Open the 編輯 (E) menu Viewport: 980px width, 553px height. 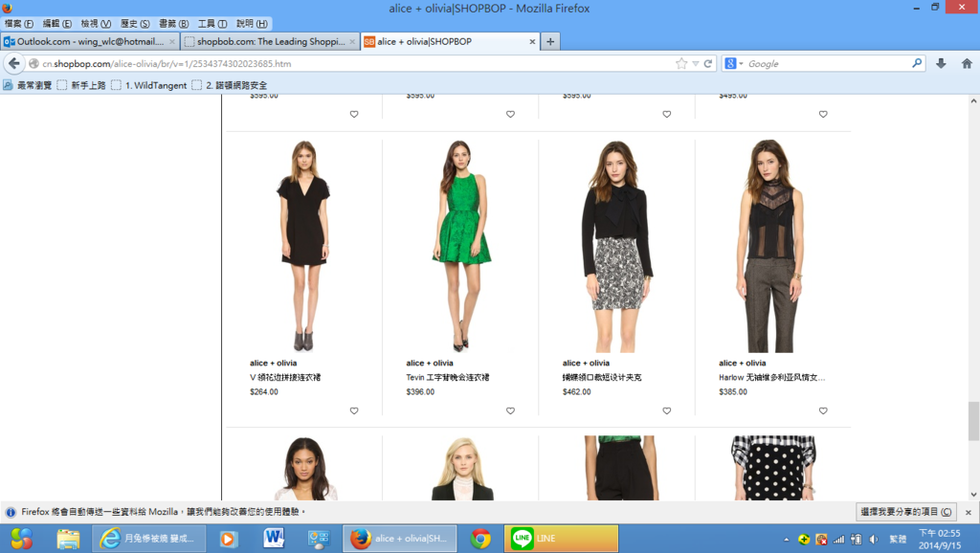pyautogui.click(x=56, y=24)
